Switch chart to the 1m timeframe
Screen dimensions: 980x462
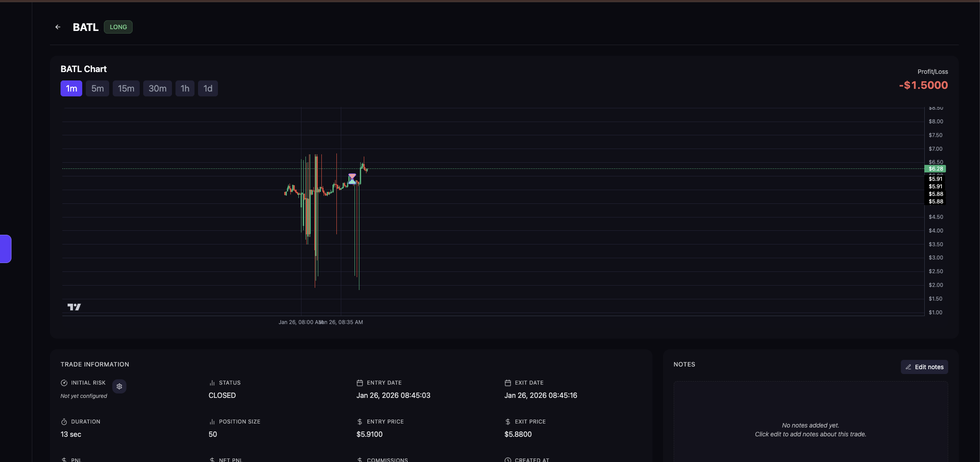click(x=71, y=88)
